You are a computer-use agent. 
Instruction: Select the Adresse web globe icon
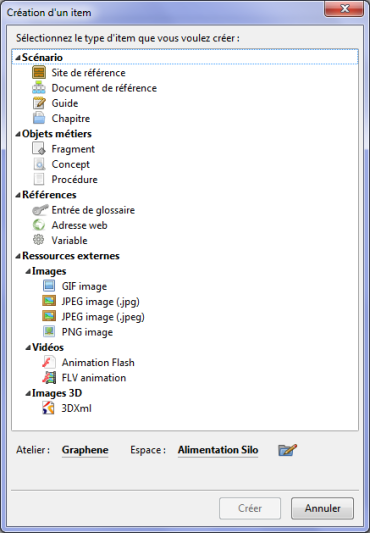click(39, 225)
